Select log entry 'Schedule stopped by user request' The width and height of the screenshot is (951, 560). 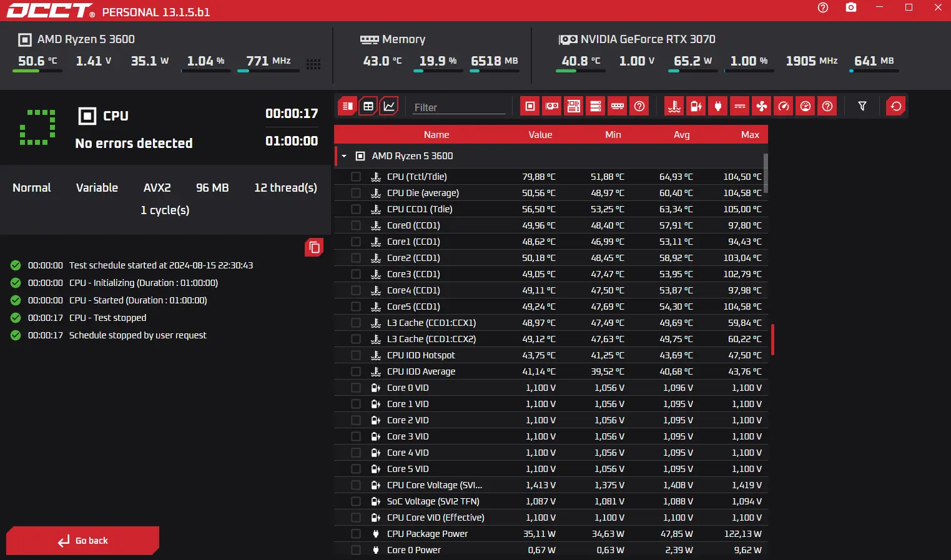[x=138, y=335]
